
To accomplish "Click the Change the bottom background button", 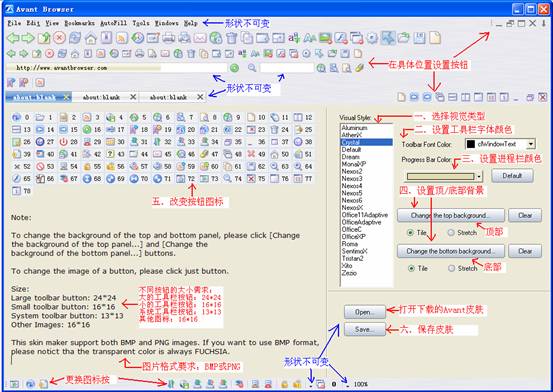I will pyautogui.click(x=451, y=251).
